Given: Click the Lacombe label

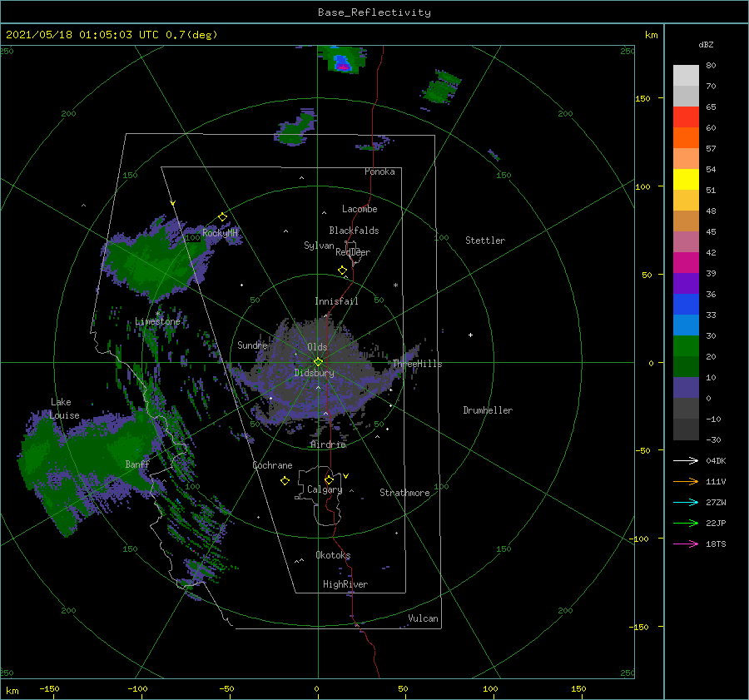Looking at the screenshot, I should (x=360, y=209).
